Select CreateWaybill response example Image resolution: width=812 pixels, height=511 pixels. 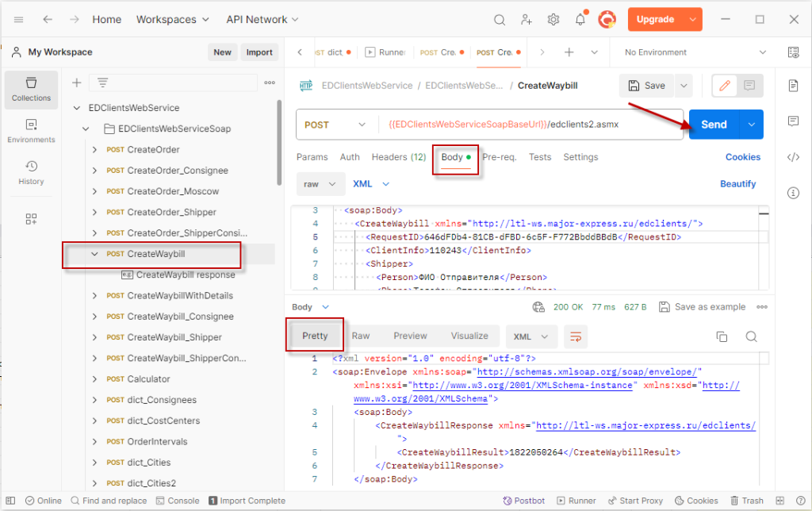pos(178,275)
